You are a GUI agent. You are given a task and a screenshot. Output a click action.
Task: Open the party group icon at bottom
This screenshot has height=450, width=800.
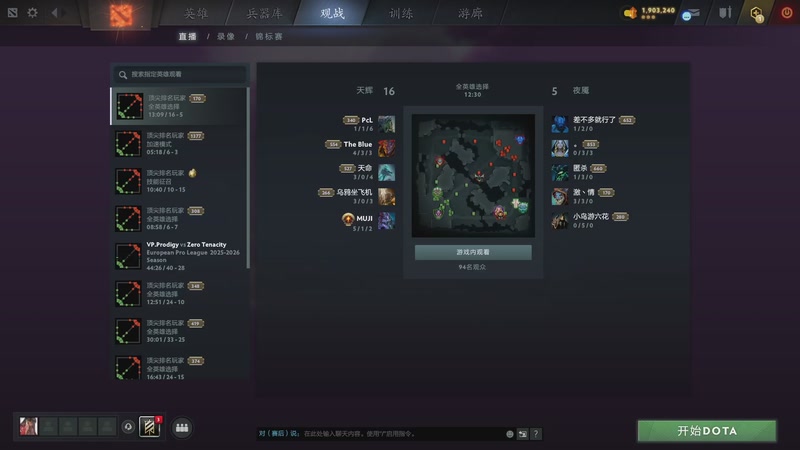point(182,428)
